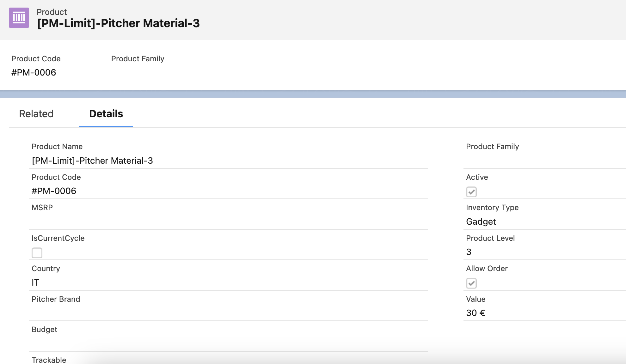Click the purple Product record icon
The image size is (626, 364).
coord(19,18)
